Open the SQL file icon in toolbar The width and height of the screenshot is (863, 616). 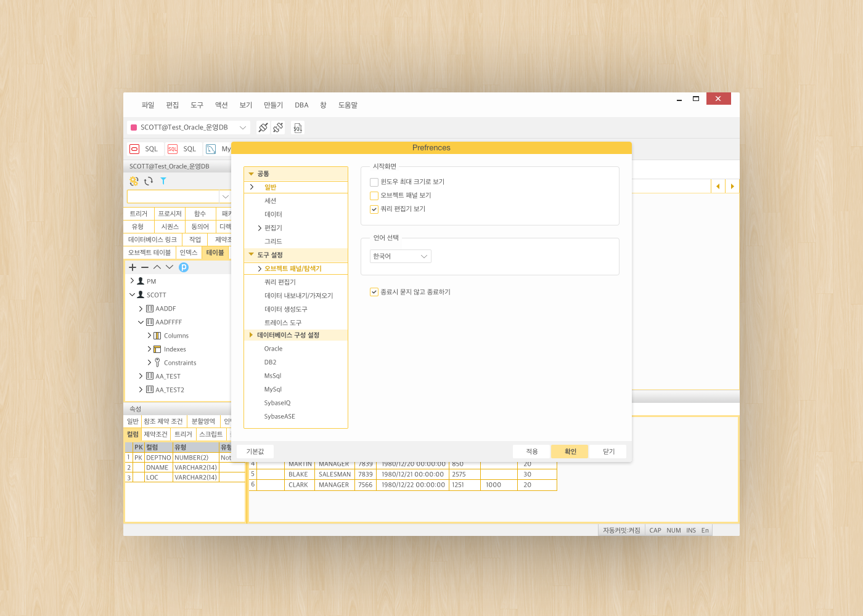point(298,128)
